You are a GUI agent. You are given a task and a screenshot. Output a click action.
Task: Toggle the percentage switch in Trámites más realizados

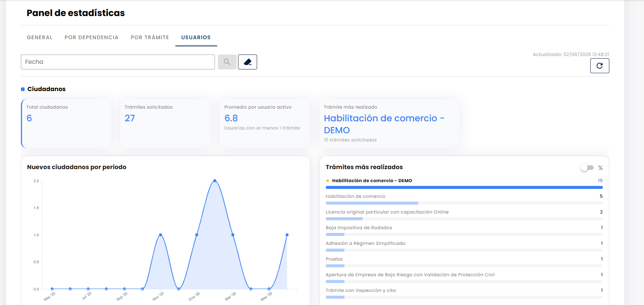[x=587, y=168]
